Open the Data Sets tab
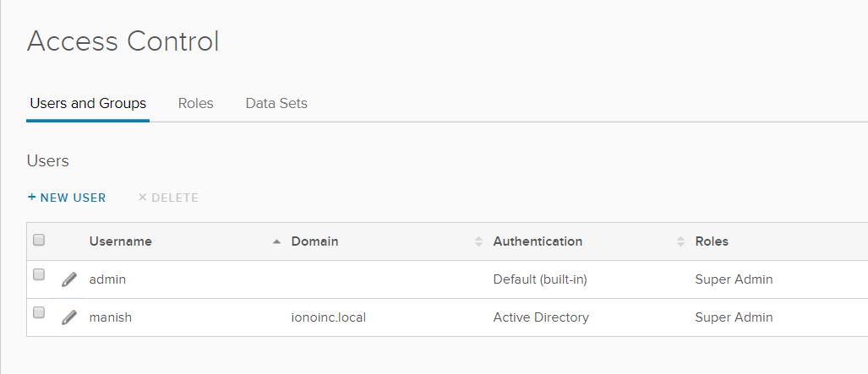This screenshot has width=868, height=374. pos(276,104)
